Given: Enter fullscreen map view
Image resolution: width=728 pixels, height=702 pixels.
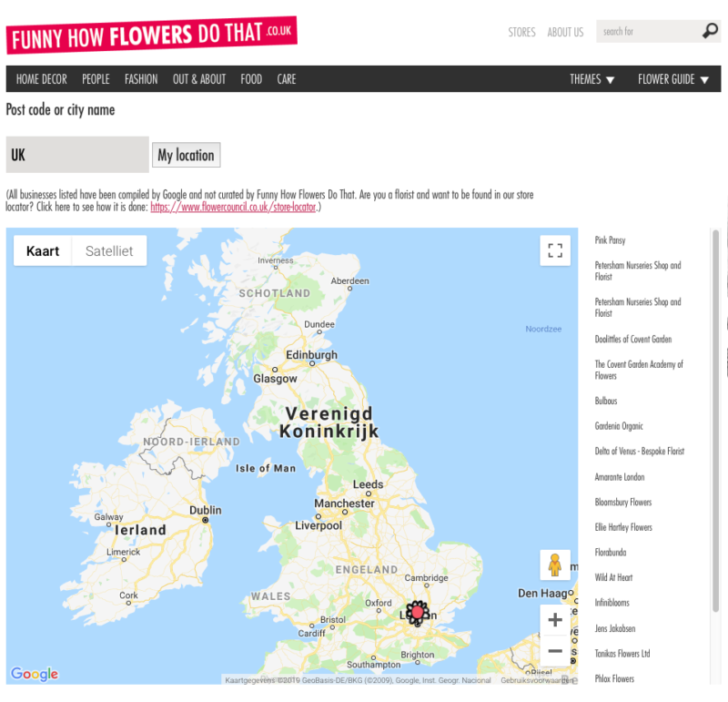Looking at the screenshot, I should point(554,250).
